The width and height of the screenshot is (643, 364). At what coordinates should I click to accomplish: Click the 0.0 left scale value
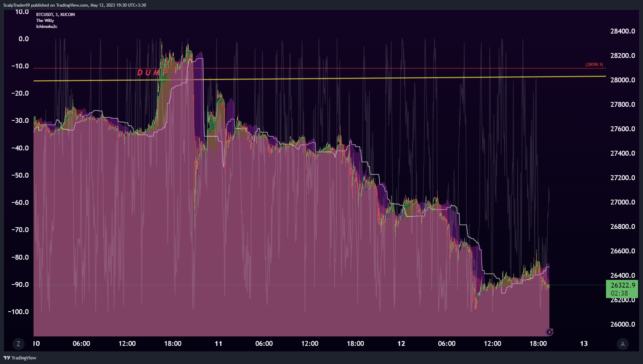(24, 39)
